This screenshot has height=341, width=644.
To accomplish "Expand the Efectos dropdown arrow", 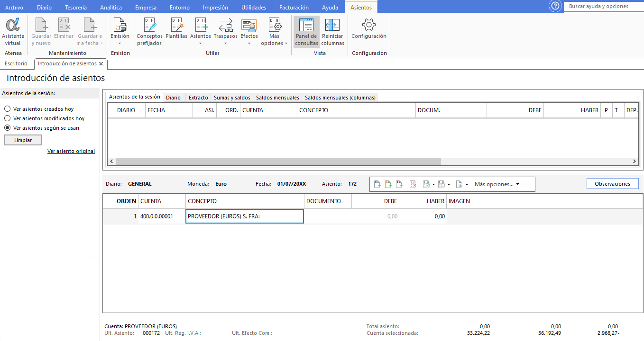I will (249, 44).
